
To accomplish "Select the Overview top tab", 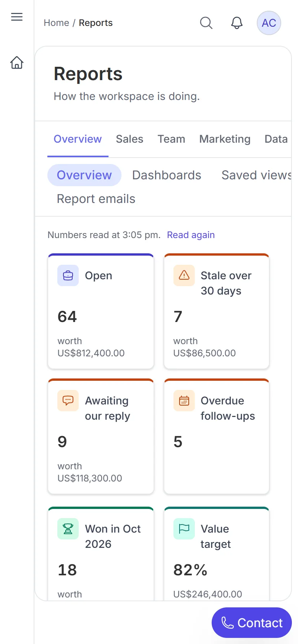I will point(78,139).
